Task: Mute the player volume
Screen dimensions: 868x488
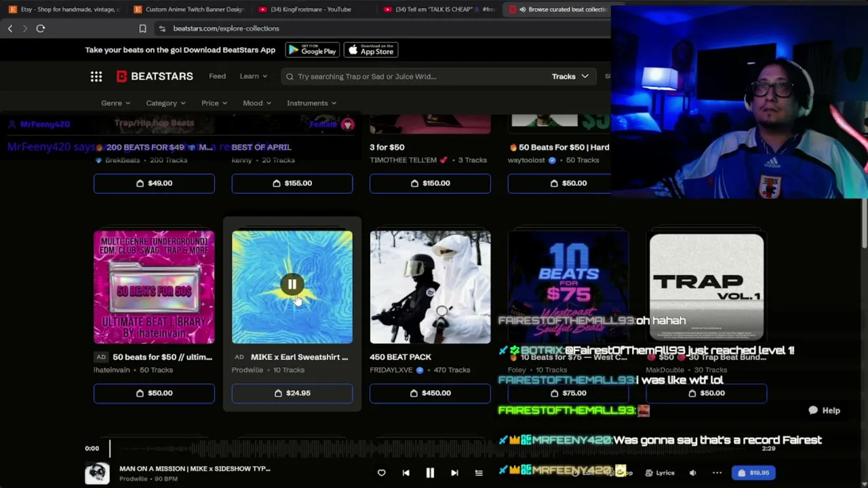Action: [693, 473]
